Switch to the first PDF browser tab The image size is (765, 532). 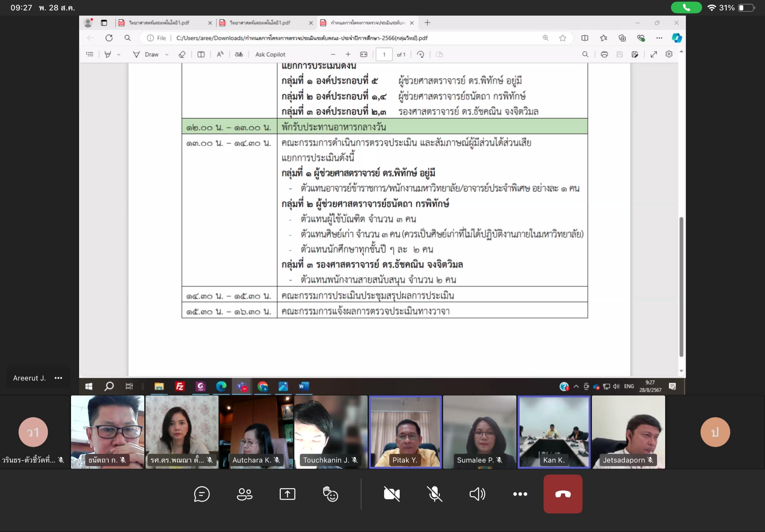pos(159,23)
